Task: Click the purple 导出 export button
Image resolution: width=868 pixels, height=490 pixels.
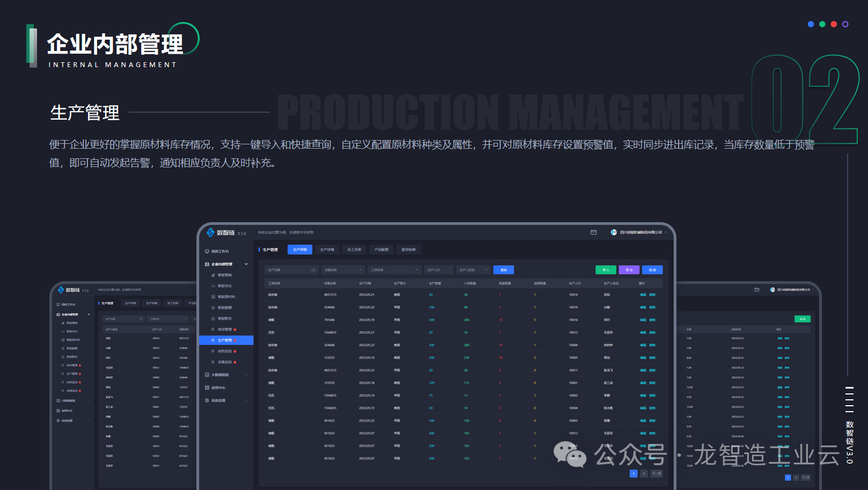Action: tap(629, 270)
